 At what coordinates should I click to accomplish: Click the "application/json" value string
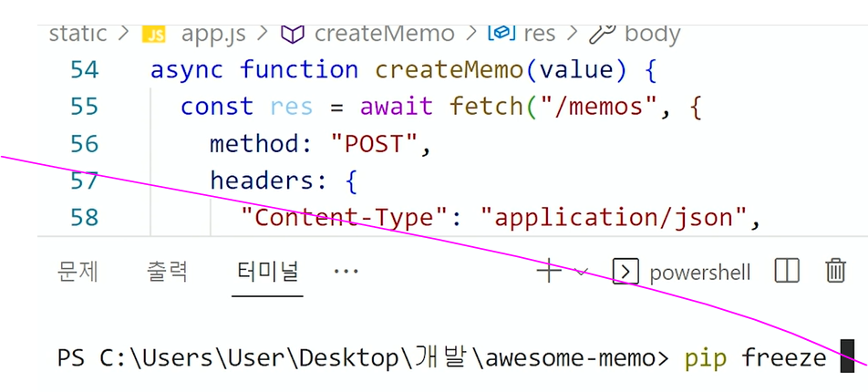click(615, 218)
